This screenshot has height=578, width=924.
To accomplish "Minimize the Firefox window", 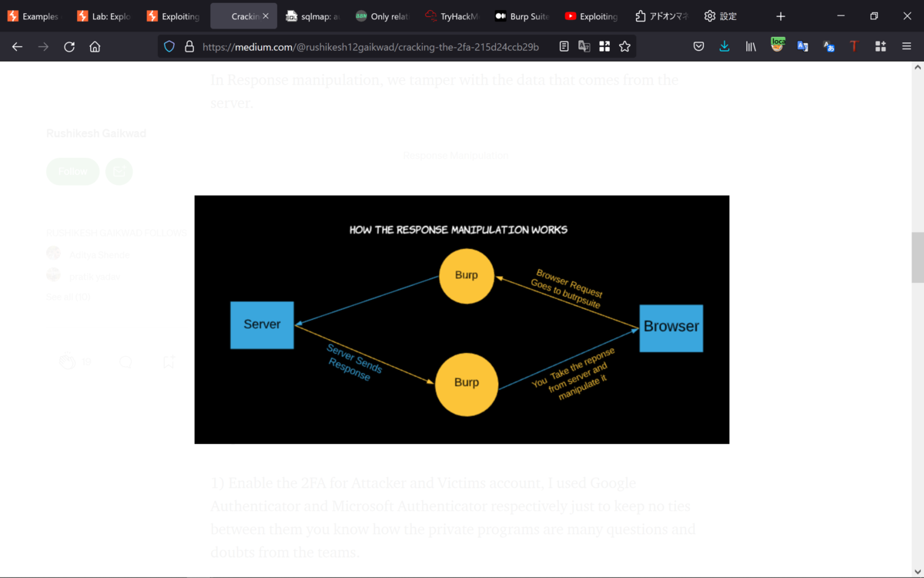I will (x=840, y=16).
